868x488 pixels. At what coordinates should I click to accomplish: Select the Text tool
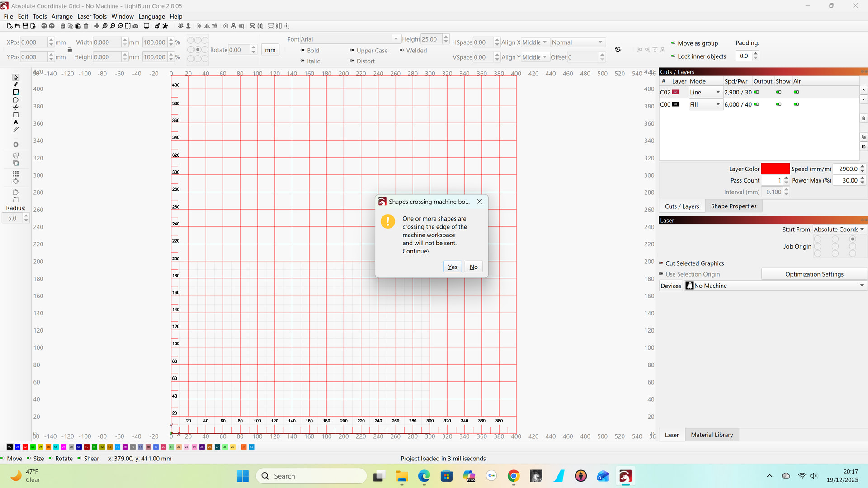pos(16,122)
